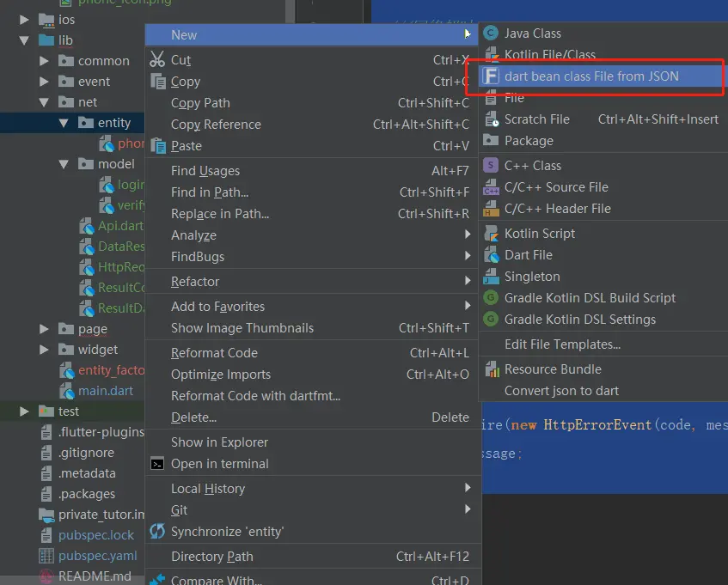Click the dart bean class F icon
This screenshot has height=585, width=728.
coord(491,76)
